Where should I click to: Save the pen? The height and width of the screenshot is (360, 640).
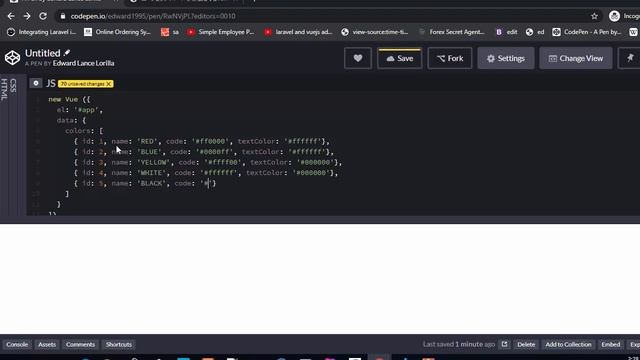(400, 58)
